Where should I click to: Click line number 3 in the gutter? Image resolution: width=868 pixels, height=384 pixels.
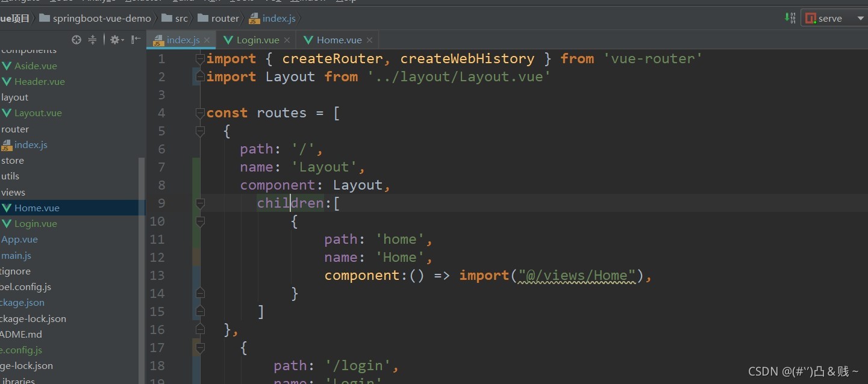coord(161,94)
